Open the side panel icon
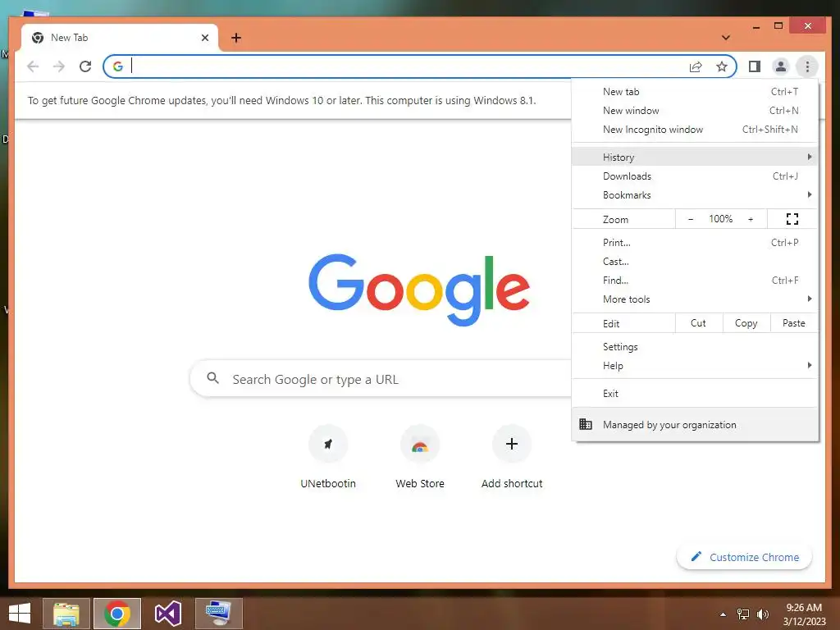Viewport: 840px width, 630px height. coord(755,66)
